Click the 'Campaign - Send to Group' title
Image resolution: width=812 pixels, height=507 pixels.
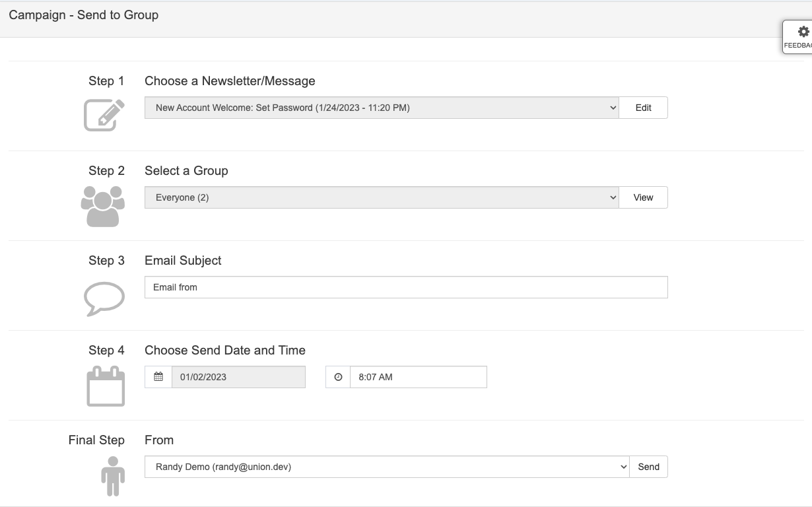[x=84, y=15]
